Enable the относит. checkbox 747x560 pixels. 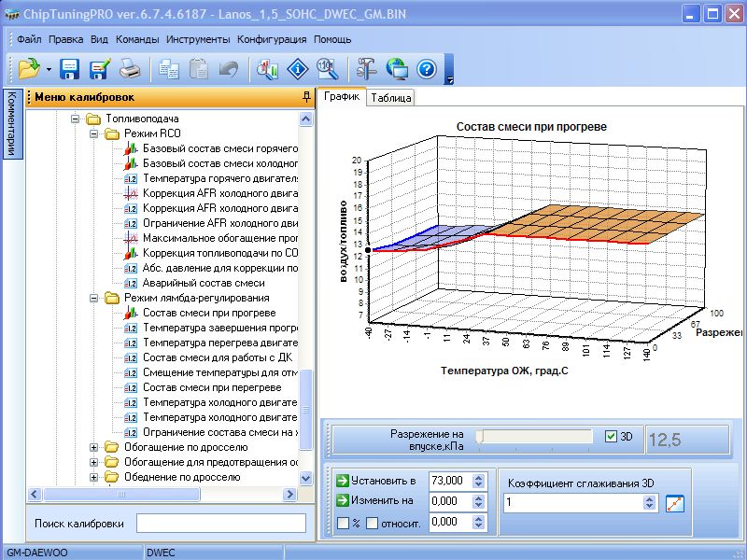coord(373,523)
